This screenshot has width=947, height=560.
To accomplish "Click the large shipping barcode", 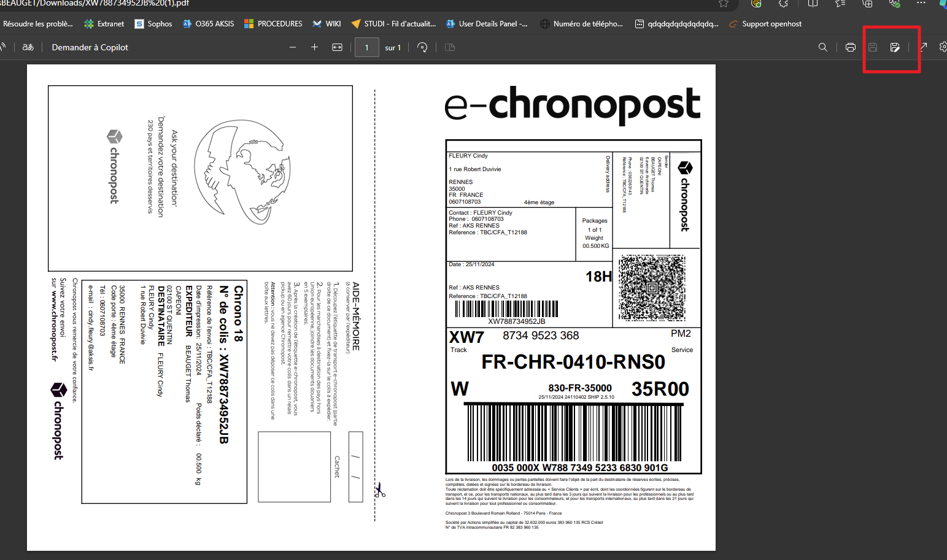I will point(574,432).
